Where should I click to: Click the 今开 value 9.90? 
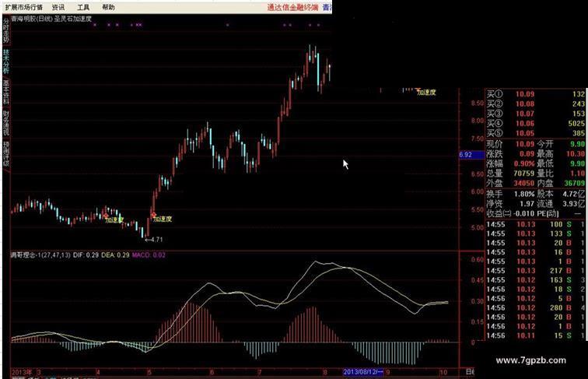point(577,144)
